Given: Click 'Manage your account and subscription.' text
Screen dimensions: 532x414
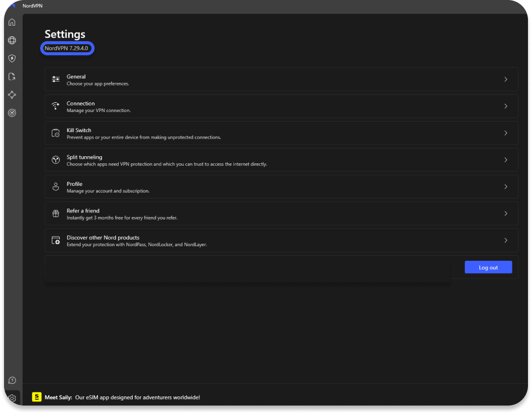Looking at the screenshot, I should point(108,191).
